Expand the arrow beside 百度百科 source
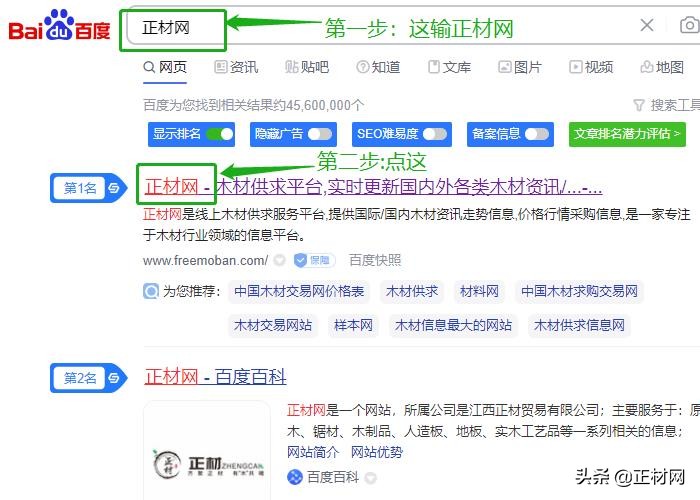This screenshot has height=500, width=700. (370, 478)
